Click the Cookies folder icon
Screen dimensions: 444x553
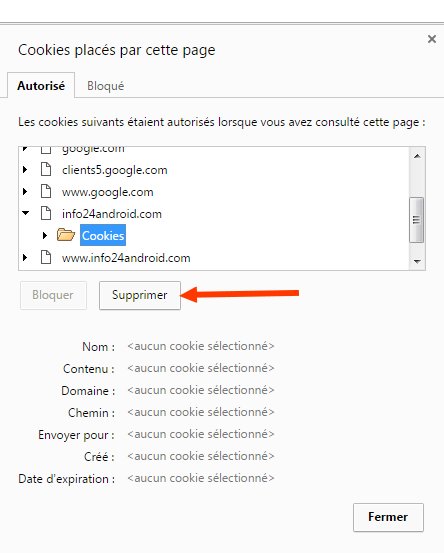(66, 235)
